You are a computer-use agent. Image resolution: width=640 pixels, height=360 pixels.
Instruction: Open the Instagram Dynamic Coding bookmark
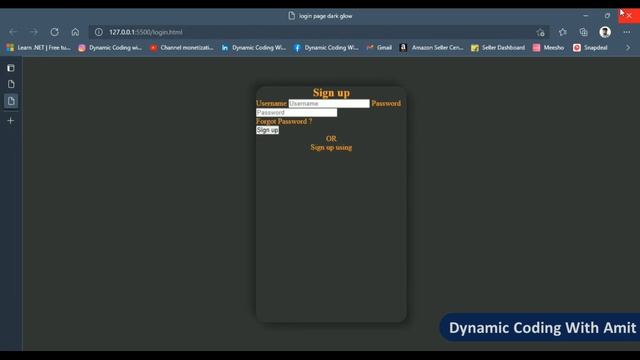pyautogui.click(x=110, y=48)
